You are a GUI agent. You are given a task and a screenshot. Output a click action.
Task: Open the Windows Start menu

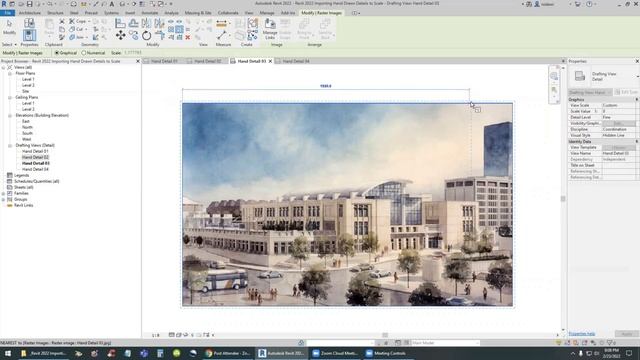coord(8,353)
